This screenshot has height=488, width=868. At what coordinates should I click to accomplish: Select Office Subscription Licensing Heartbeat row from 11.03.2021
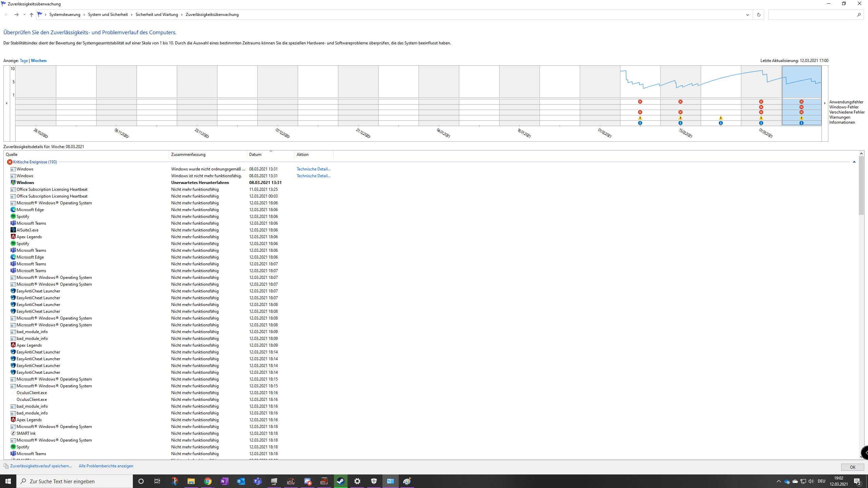(x=431, y=189)
